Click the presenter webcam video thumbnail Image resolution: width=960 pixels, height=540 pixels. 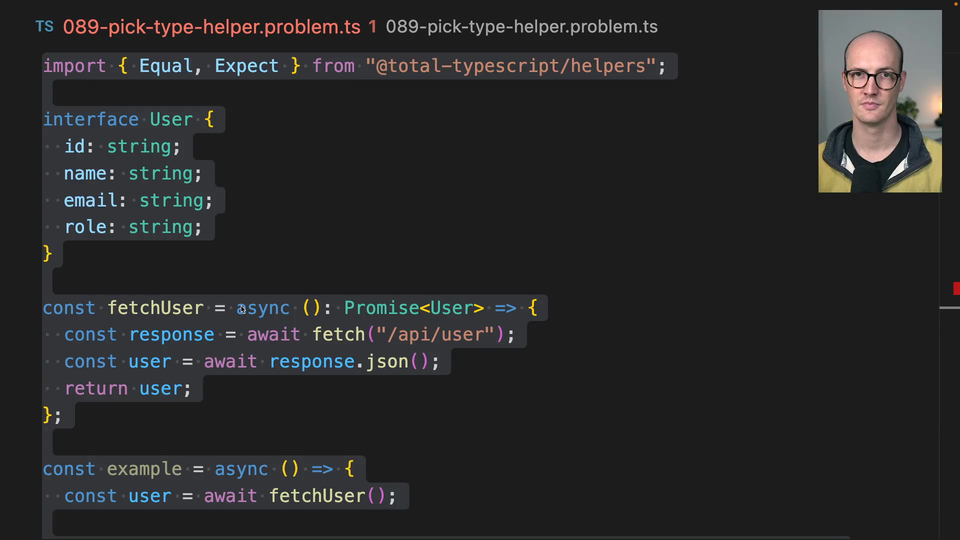(879, 101)
